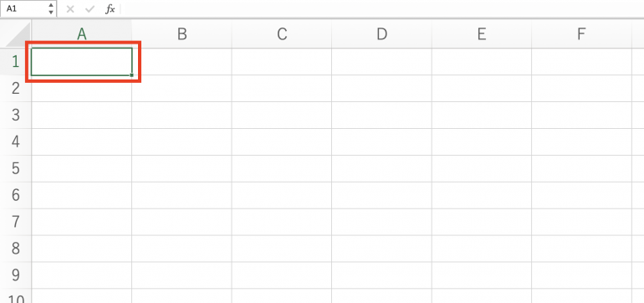The image size is (644, 303).
Task: Select column F header
Action: tap(581, 34)
